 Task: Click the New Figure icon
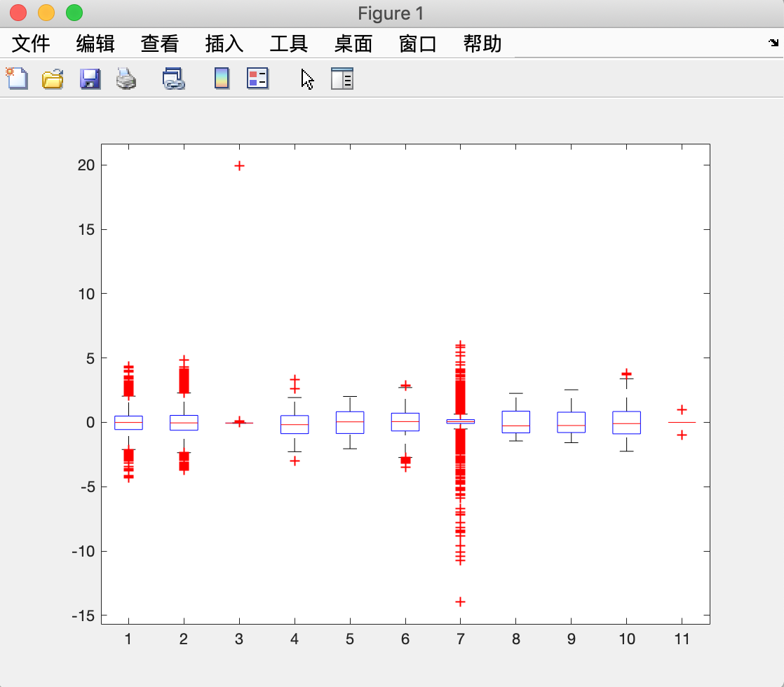pyautogui.click(x=17, y=79)
